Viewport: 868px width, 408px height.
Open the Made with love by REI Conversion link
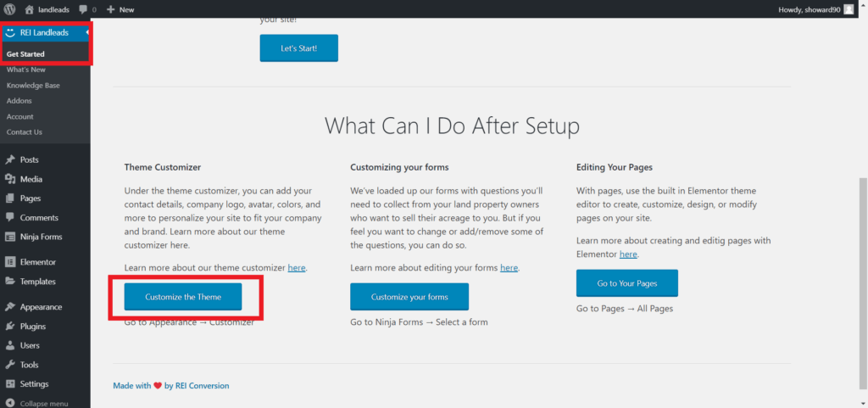click(x=171, y=386)
